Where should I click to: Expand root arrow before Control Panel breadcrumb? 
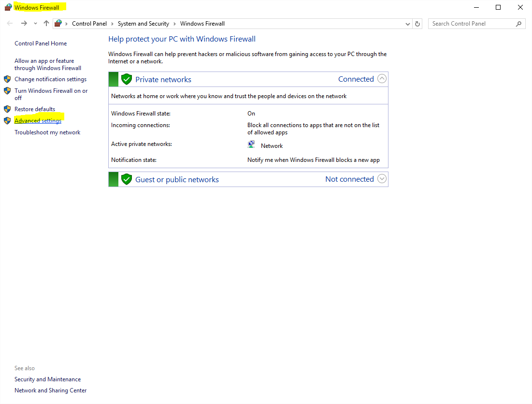[67, 24]
